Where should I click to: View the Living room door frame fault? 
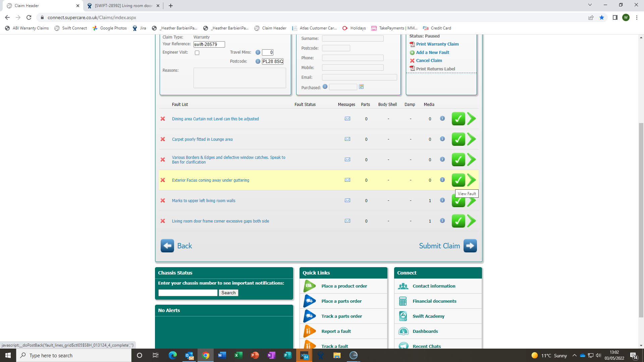(472, 221)
